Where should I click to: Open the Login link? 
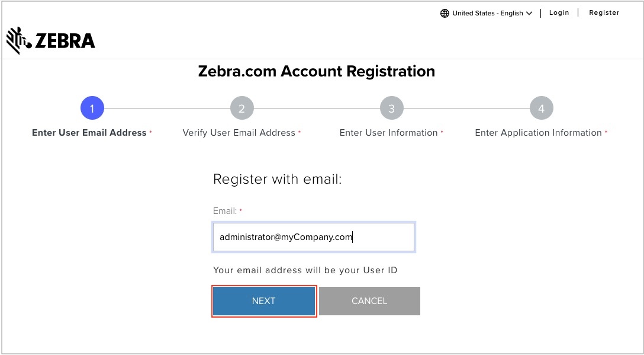pyautogui.click(x=559, y=13)
